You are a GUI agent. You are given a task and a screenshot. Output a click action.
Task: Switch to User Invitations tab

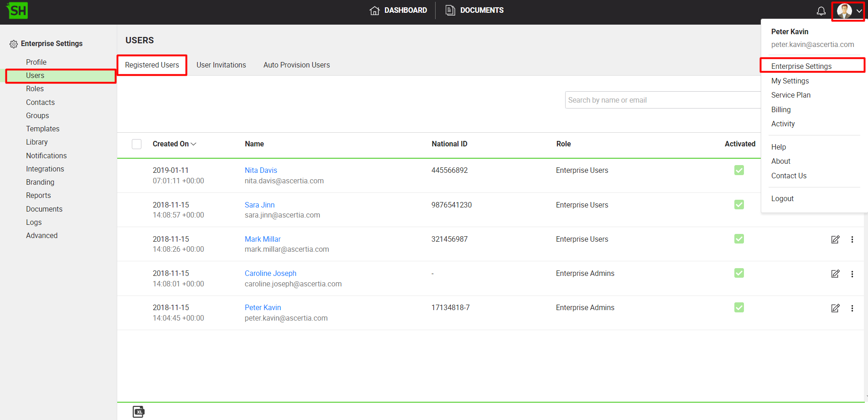coord(221,65)
